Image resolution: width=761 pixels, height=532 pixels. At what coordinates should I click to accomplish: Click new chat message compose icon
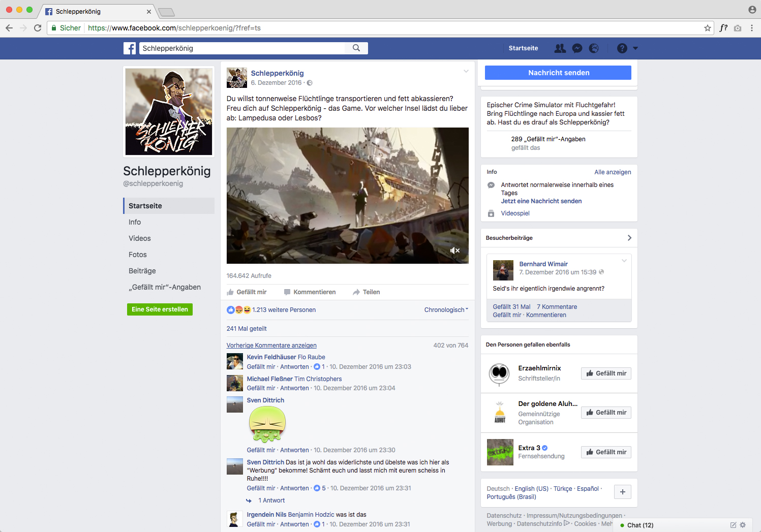pos(733,525)
